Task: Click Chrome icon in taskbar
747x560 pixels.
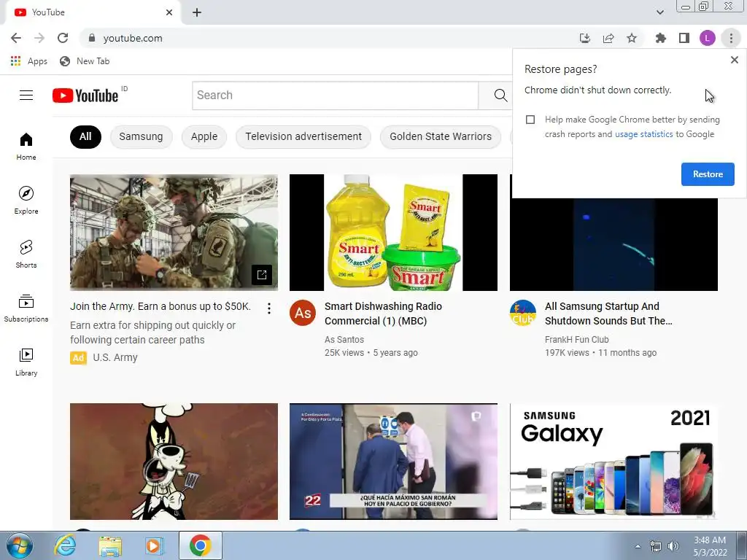Action: pos(200,545)
